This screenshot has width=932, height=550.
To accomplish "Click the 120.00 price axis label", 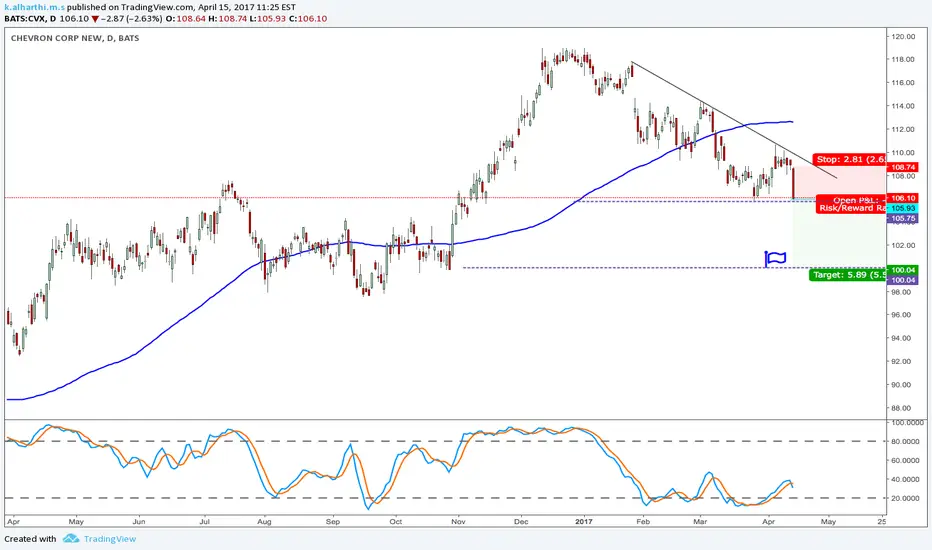I will 902,36.
